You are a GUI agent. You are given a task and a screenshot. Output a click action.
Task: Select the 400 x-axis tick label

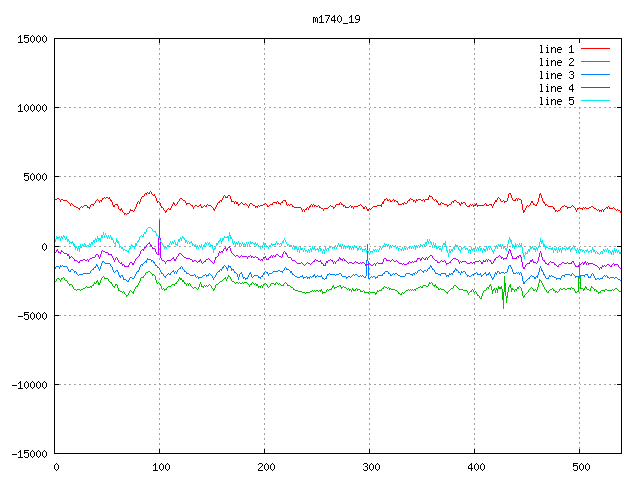coord(474,467)
